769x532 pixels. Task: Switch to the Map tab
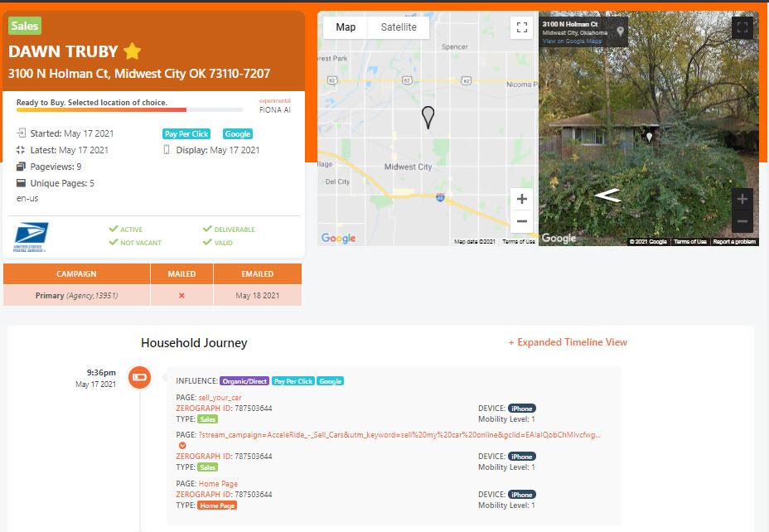tap(346, 27)
